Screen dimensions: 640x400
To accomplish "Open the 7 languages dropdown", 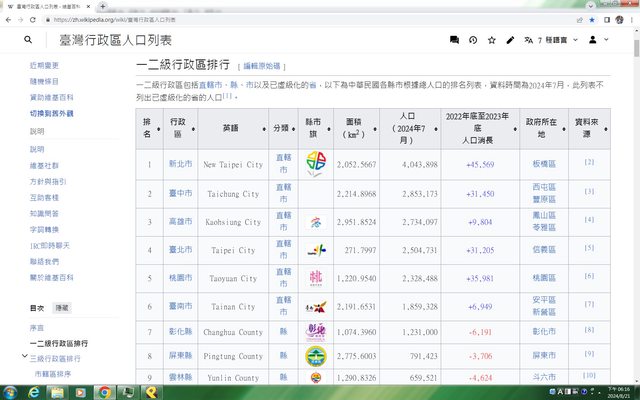I will coord(552,40).
